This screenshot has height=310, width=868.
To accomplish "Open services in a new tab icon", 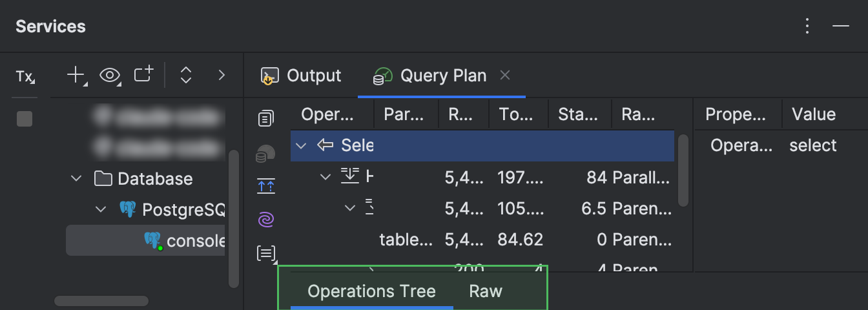I will (x=143, y=75).
